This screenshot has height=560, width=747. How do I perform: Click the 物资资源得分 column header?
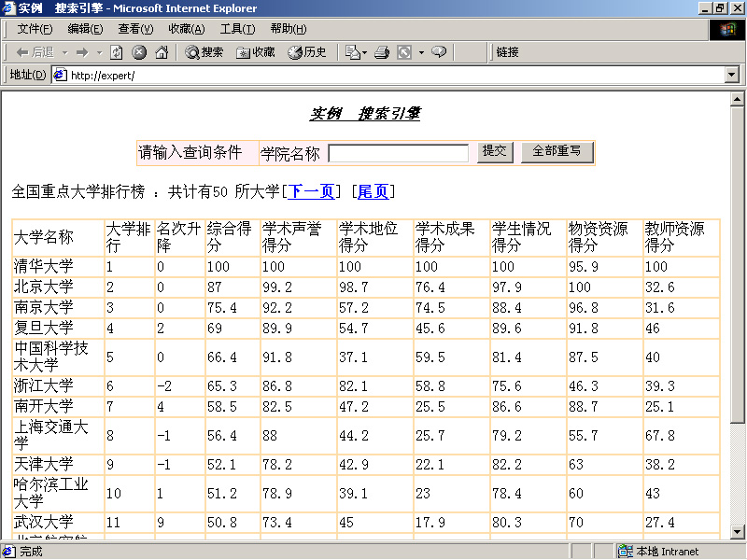click(604, 238)
